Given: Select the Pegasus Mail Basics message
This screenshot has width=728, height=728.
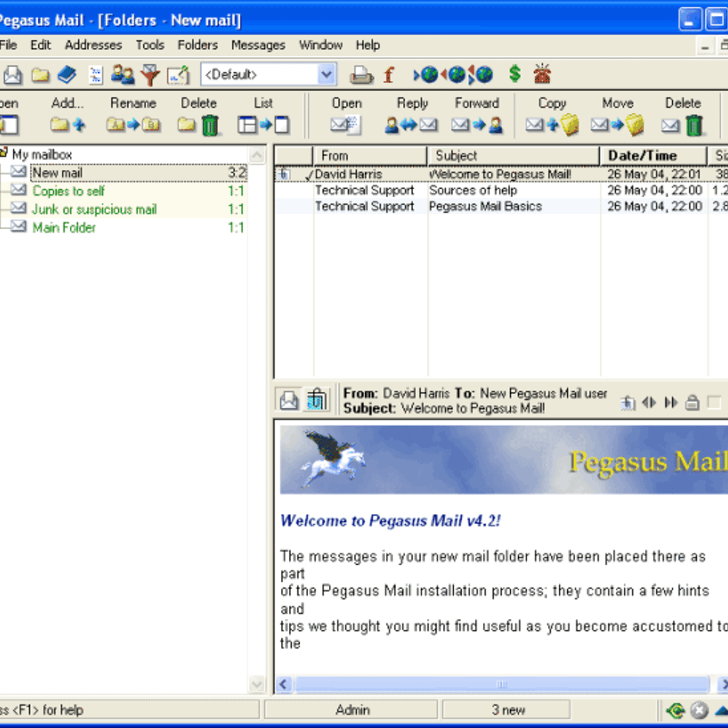Looking at the screenshot, I should pos(485,206).
